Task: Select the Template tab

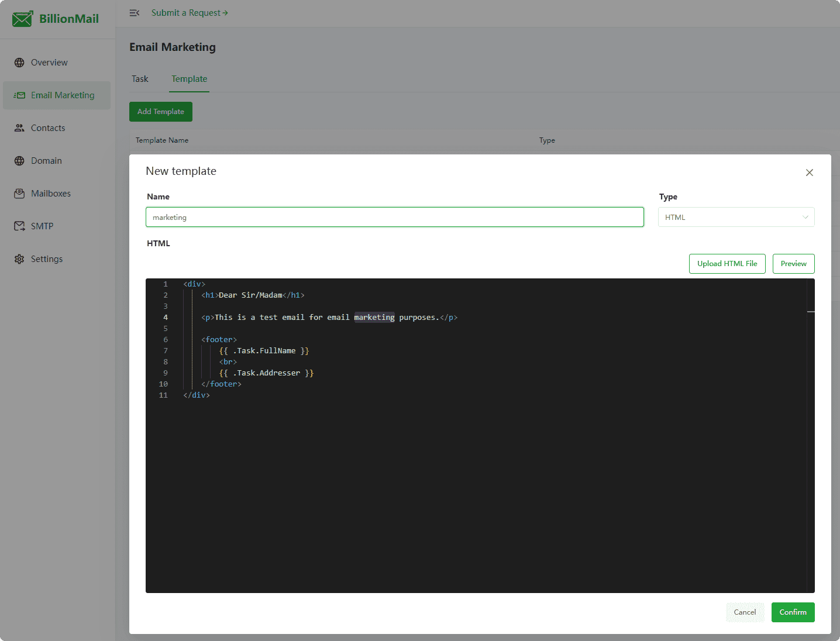Action: [189, 79]
